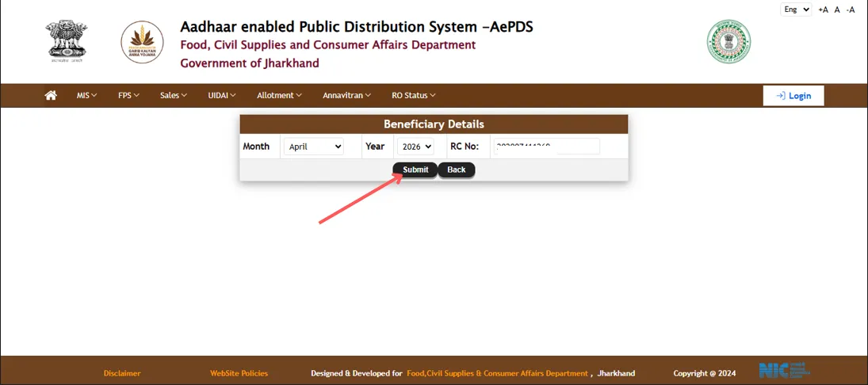Screen dimensions: 868x385
Task: Open the Eng language dropdown
Action: (796, 10)
